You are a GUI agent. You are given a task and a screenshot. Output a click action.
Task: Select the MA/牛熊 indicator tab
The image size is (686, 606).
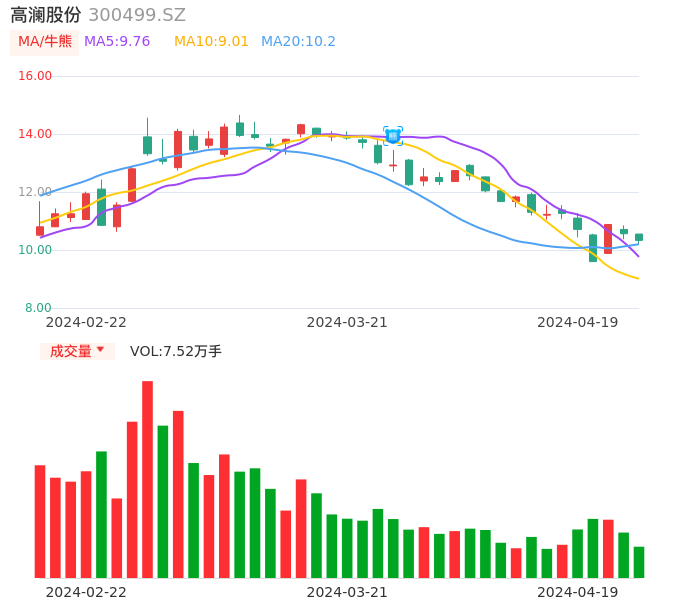pos(45,42)
